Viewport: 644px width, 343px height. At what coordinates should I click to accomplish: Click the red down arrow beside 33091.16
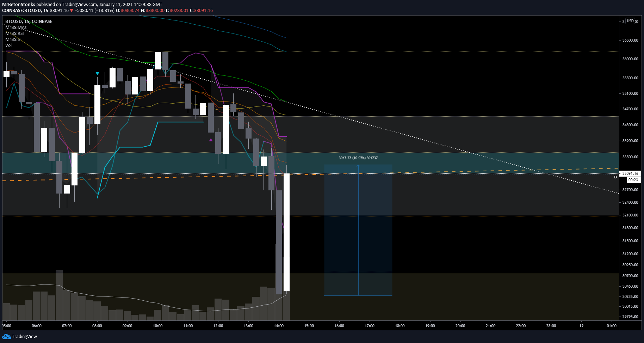[72, 11]
